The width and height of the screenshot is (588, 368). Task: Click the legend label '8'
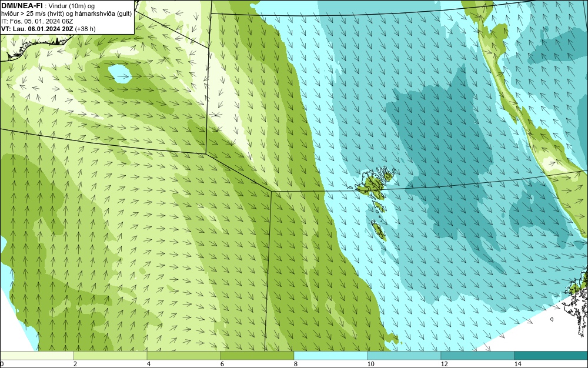click(x=296, y=364)
